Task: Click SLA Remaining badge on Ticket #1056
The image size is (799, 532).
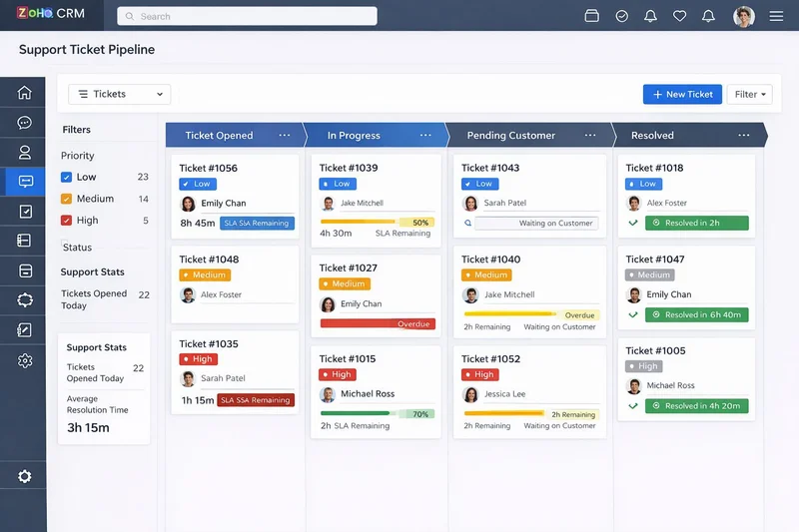Action: pyautogui.click(x=257, y=223)
